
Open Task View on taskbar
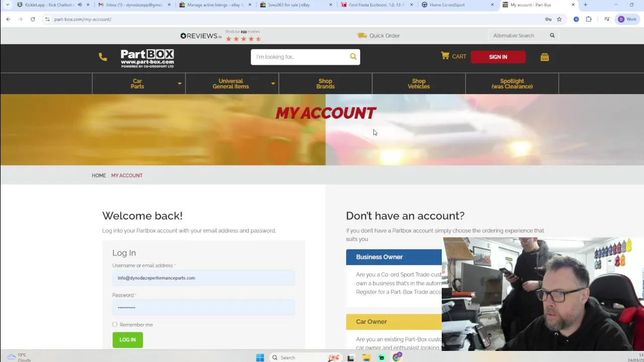(x=351, y=357)
